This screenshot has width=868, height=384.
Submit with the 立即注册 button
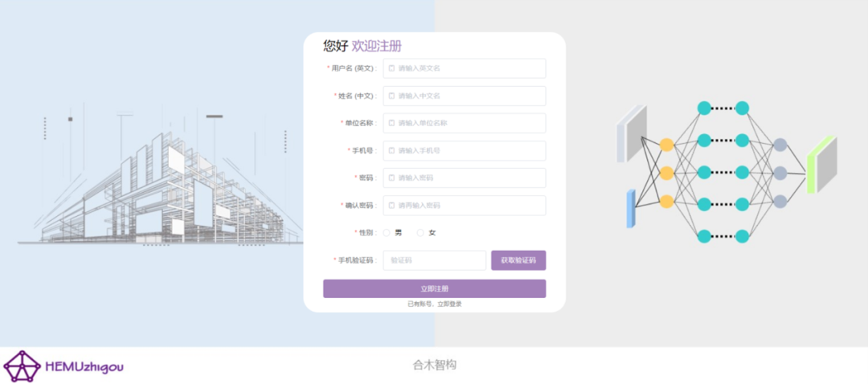[x=434, y=288]
